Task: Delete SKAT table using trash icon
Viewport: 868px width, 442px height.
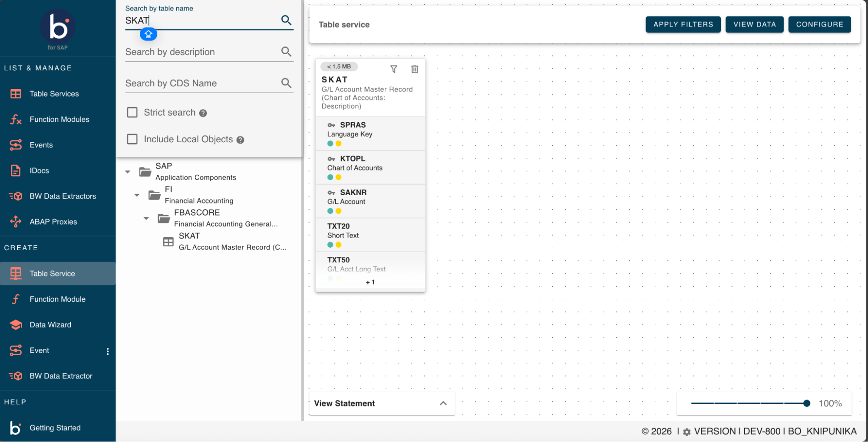Action: click(414, 69)
